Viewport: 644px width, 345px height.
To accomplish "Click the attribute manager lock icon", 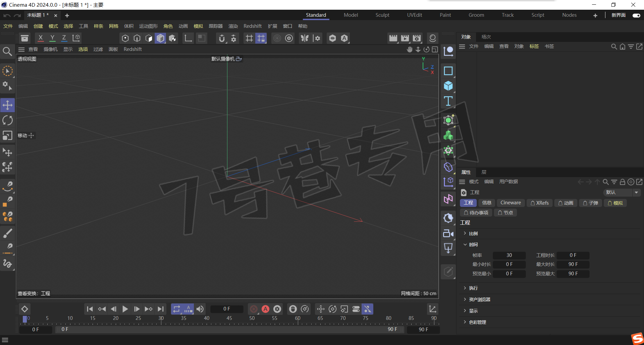I will pyautogui.click(x=622, y=182).
